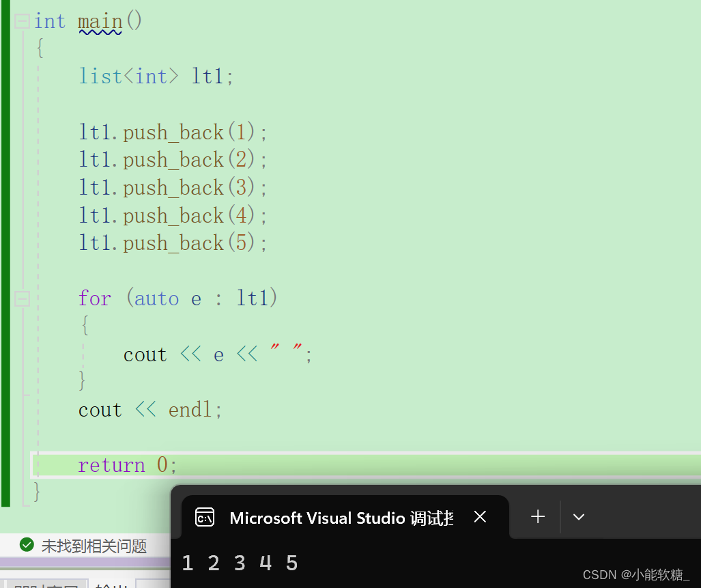Click the 'lt1.push_back(5);' line
The width and height of the screenshot is (701, 588).
[173, 243]
